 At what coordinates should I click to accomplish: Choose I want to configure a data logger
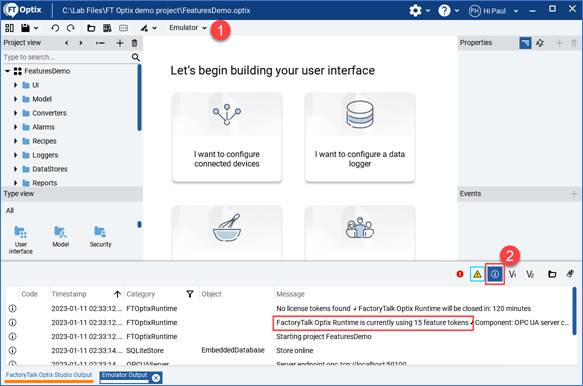click(x=360, y=138)
